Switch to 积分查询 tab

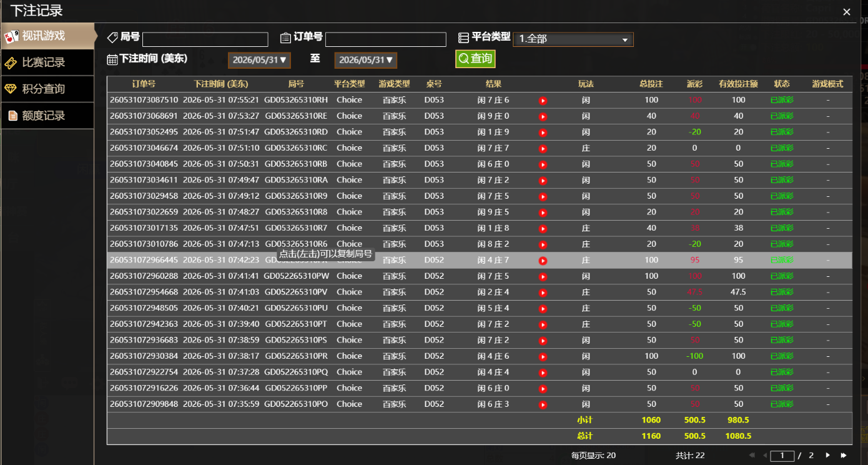click(x=47, y=89)
